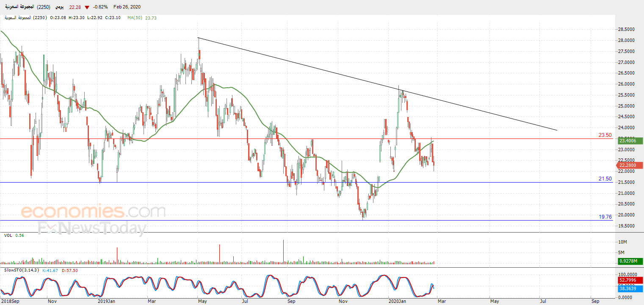The height and width of the screenshot is (305, 644).
Task: Click the blue 21.50 support label
Action: coord(605,179)
